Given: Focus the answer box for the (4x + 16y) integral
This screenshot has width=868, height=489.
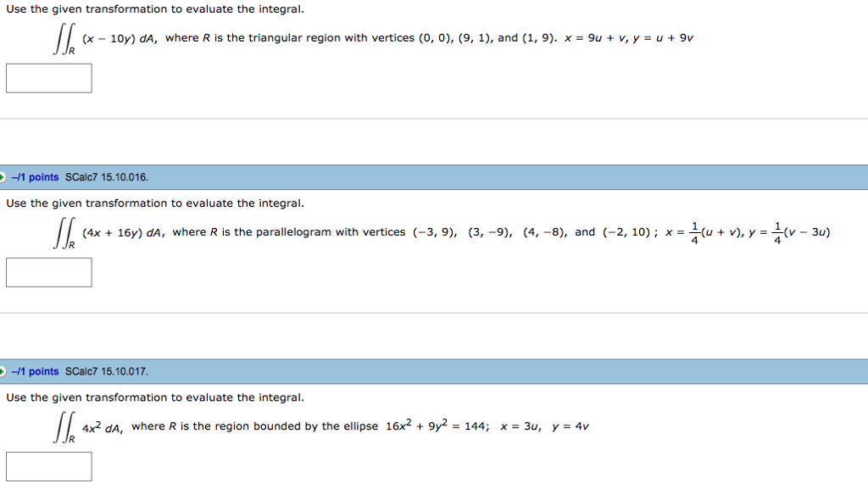Looking at the screenshot, I should point(48,272).
